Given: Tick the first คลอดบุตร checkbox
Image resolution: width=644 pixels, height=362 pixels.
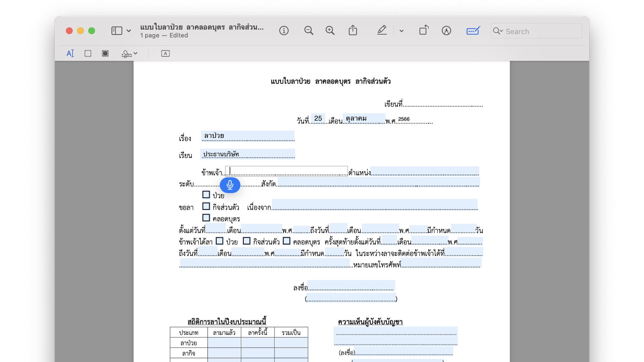Looking at the screenshot, I should click(x=206, y=218).
